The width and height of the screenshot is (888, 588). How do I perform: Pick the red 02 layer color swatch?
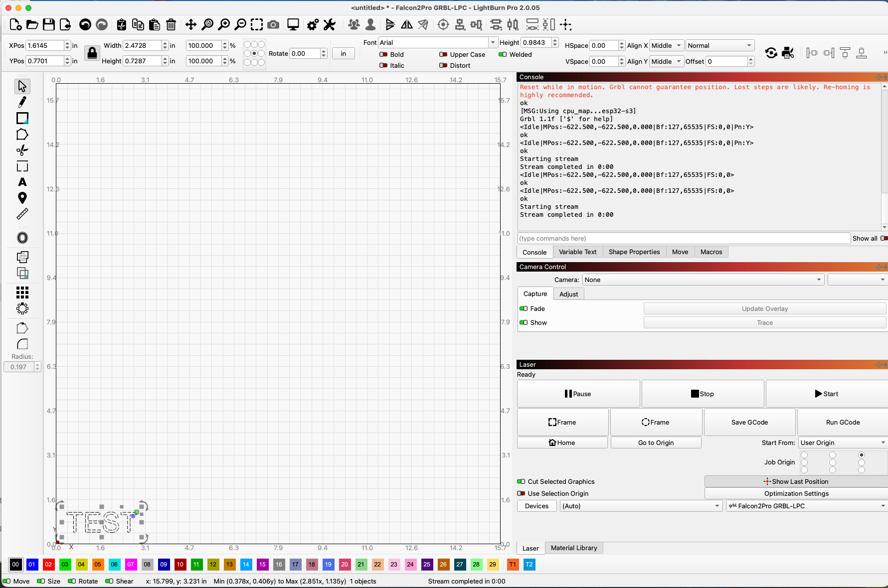(x=48, y=565)
